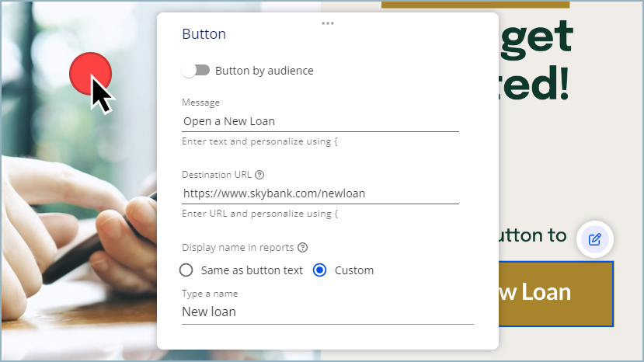The image size is (644, 362).
Task: Click the hint text under the Message field
Action: 259,142
